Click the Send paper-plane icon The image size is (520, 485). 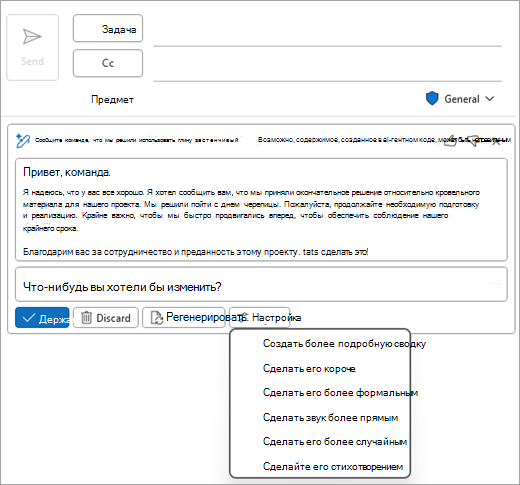tap(32, 36)
